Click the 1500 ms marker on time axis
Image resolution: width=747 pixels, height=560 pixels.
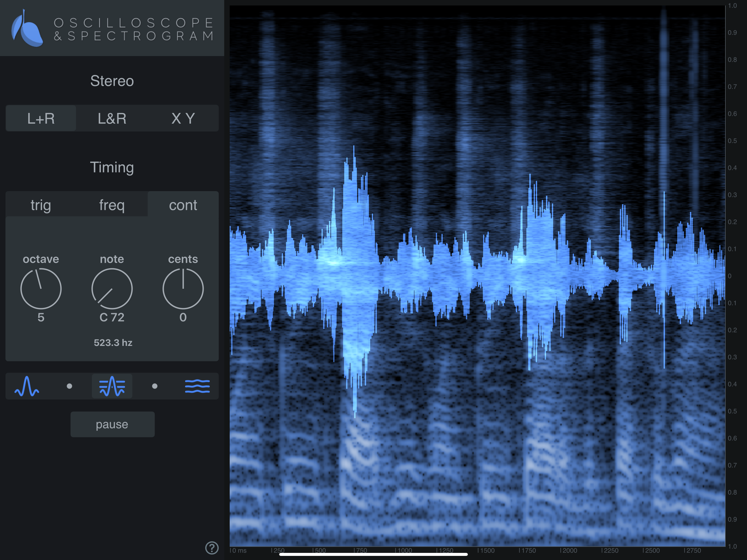tap(486, 550)
